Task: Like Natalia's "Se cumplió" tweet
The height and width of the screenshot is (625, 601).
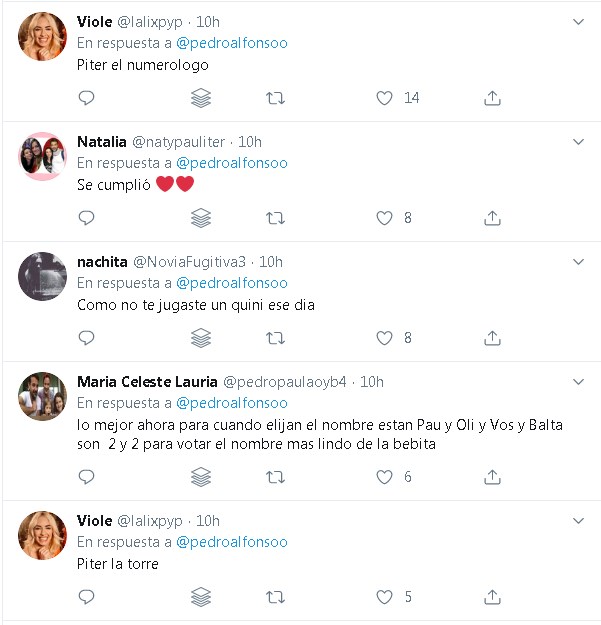Action: click(x=384, y=218)
